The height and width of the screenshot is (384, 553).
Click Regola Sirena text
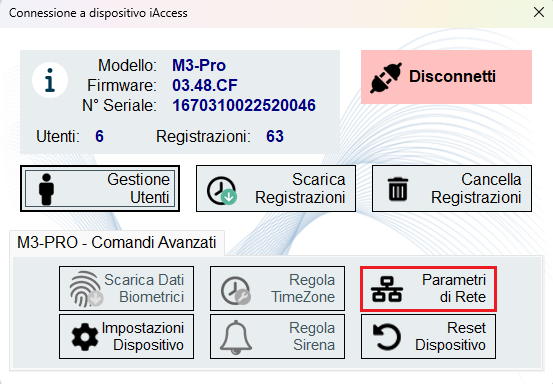click(312, 336)
